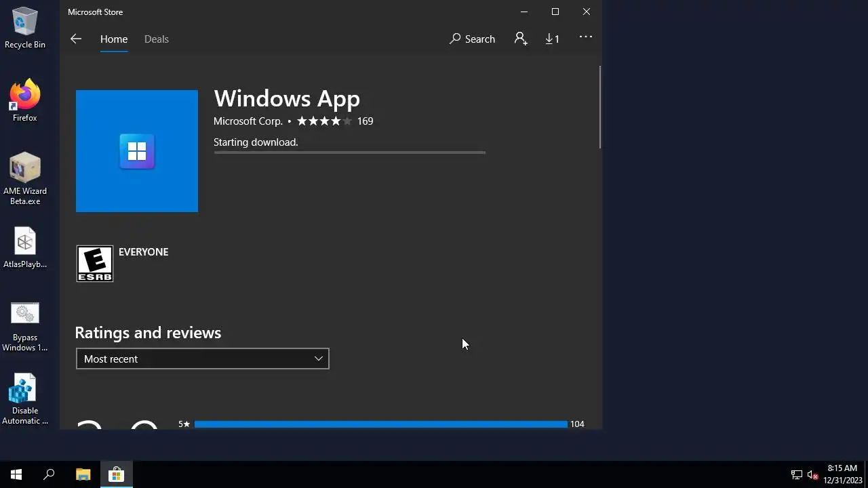The height and width of the screenshot is (488, 868).
Task: Expand the Most recent sort dropdown
Action: (203, 359)
